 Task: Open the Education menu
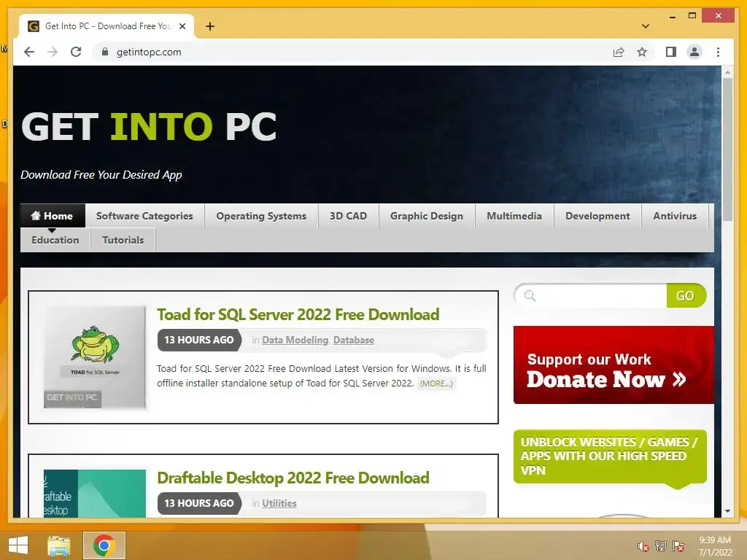pyautogui.click(x=55, y=240)
